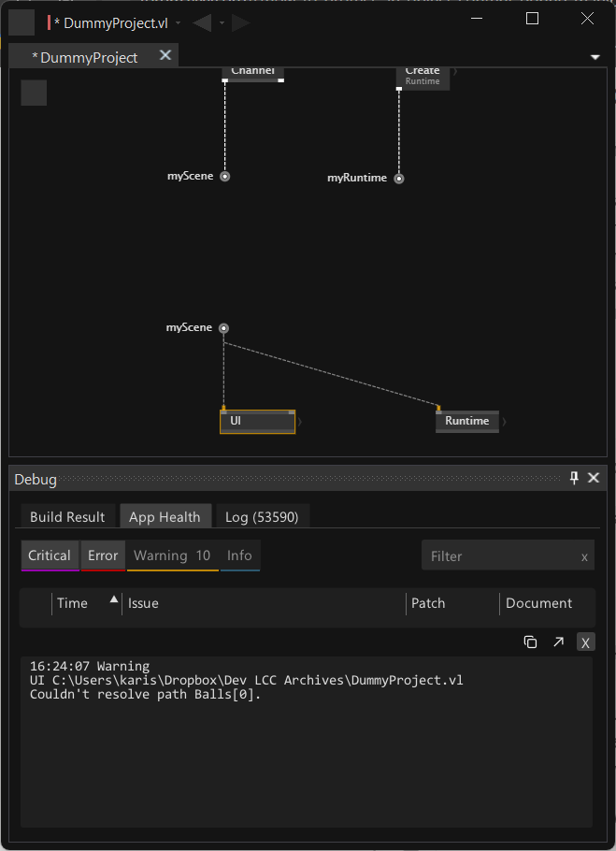Switch to the Build Result tab
Image resolution: width=616 pixels, height=851 pixels.
(x=67, y=516)
